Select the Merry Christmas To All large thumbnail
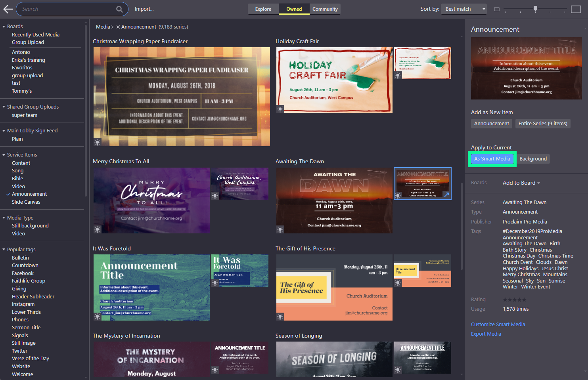The image size is (588, 380). point(151,201)
